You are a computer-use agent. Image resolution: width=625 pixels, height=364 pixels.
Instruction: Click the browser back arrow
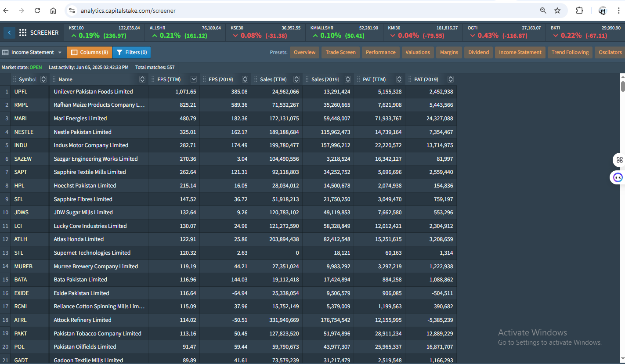click(x=6, y=11)
